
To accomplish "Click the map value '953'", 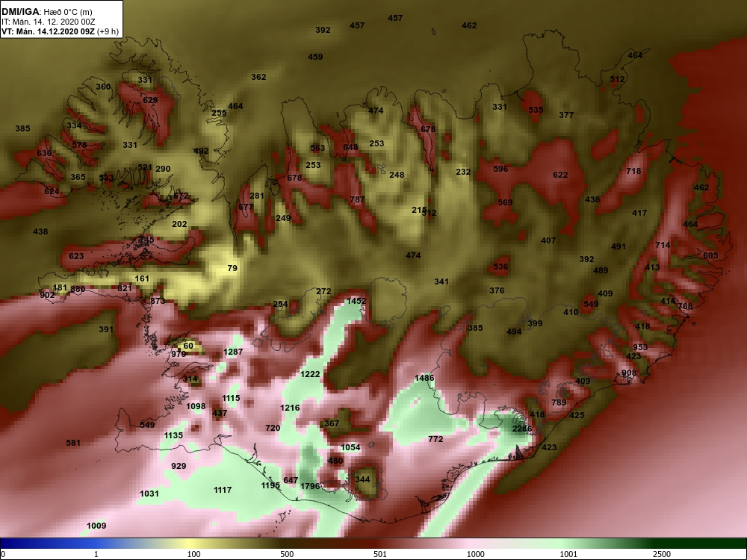I will tap(640, 347).
